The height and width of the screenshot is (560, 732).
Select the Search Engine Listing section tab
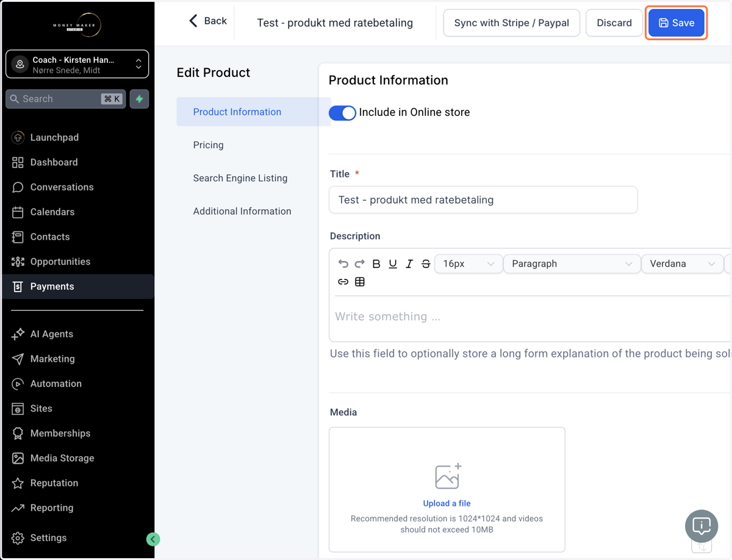(240, 178)
